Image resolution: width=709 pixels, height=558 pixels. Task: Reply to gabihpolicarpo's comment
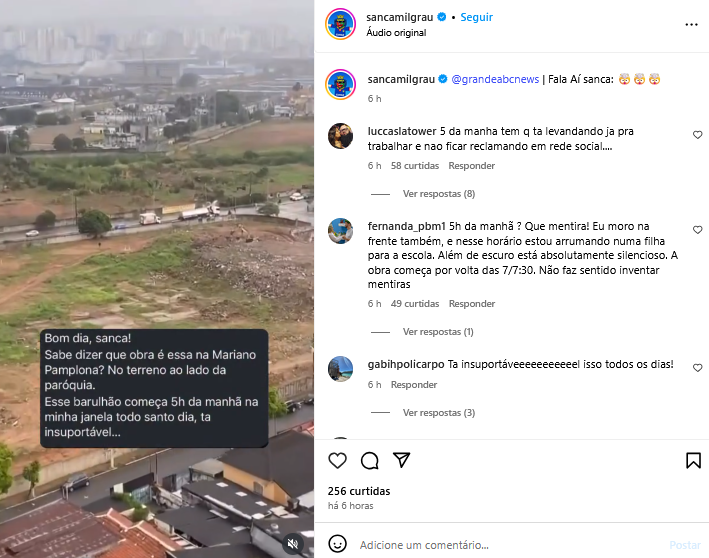414,384
